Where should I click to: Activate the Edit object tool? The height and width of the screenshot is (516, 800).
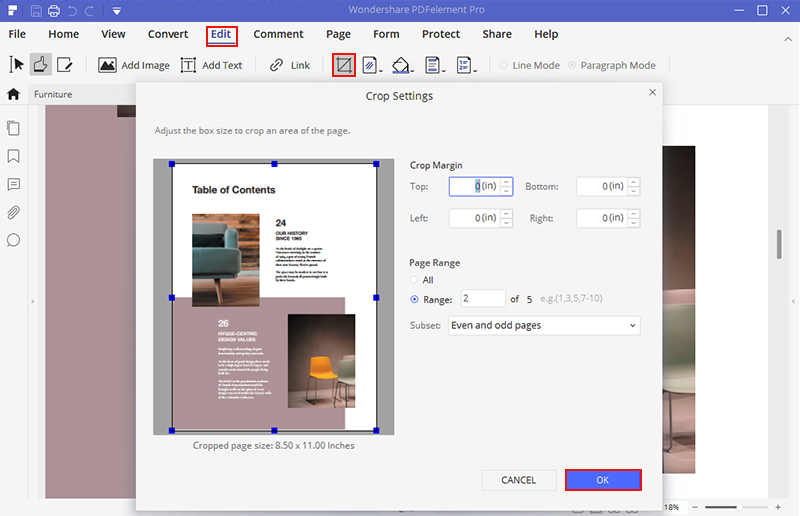point(65,65)
